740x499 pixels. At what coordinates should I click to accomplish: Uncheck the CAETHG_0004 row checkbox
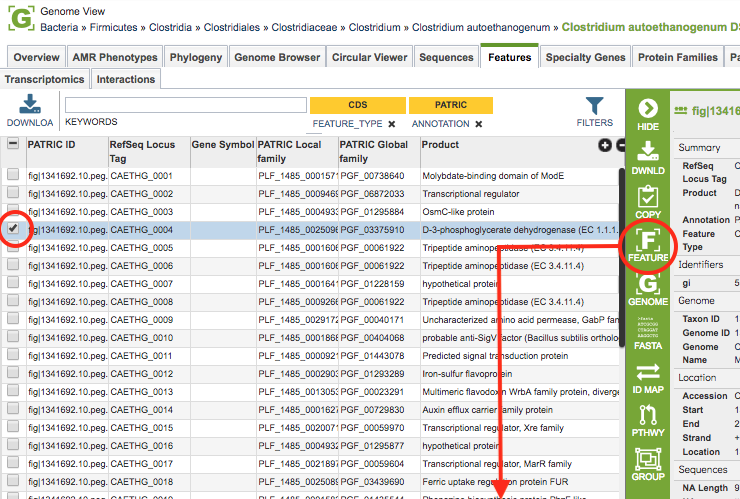click(13, 228)
